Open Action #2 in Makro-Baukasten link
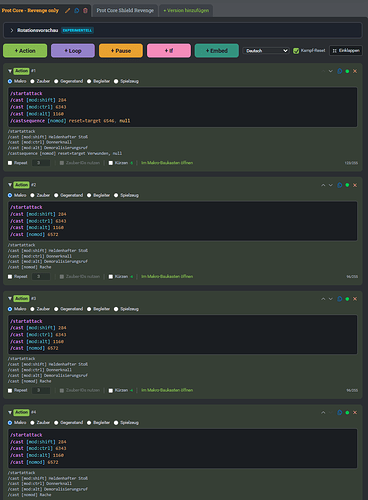This screenshot has width=368, height=500. 167,277
